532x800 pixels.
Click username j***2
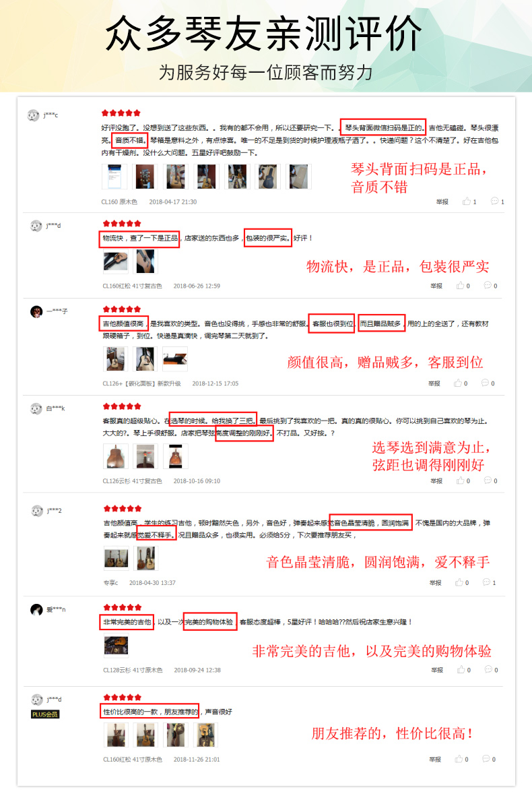[x=54, y=511]
